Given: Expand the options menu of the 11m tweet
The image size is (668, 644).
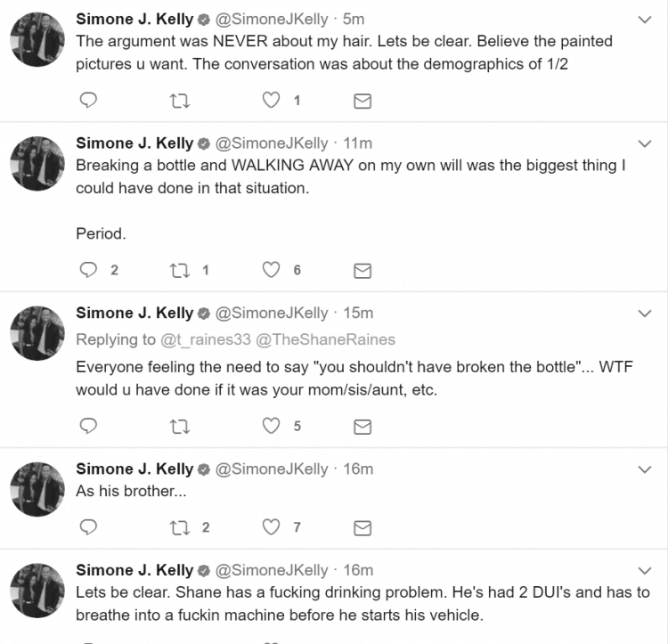Looking at the screenshot, I should [x=645, y=143].
